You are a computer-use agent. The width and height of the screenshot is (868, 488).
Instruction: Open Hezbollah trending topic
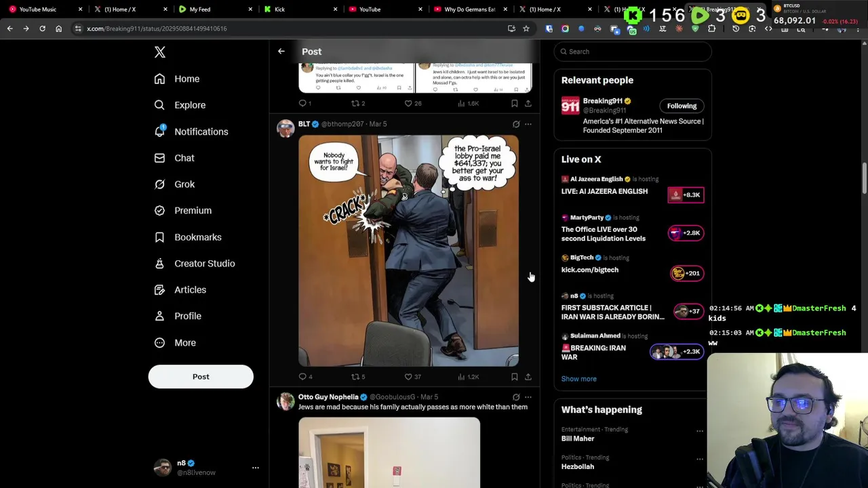click(578, 466)
